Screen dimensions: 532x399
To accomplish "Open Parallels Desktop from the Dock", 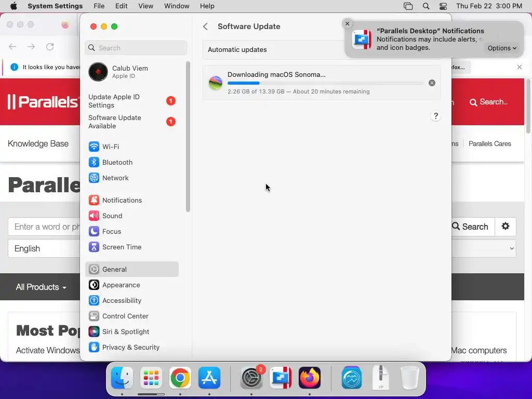I will pos(281,378).
